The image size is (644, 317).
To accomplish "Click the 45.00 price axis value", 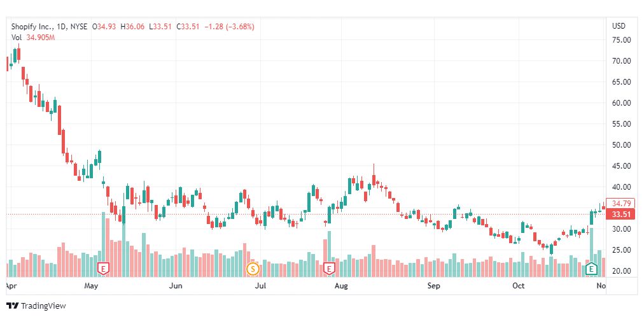I will pos(622,166).
